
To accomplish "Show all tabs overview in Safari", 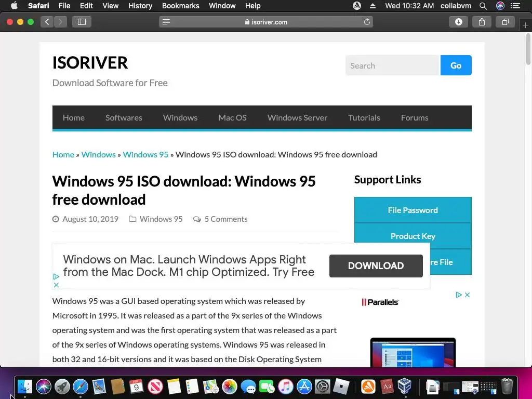I will pyautogui.click(x=505, y=22).
